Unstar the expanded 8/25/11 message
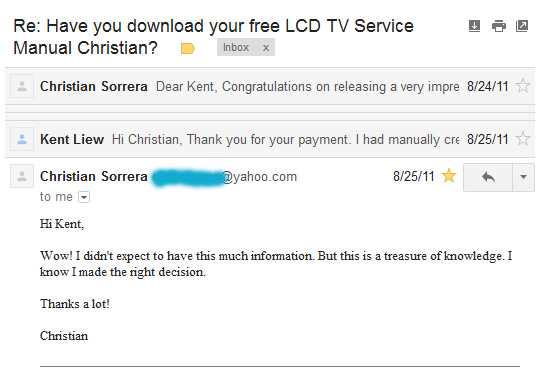 (449, 176)
